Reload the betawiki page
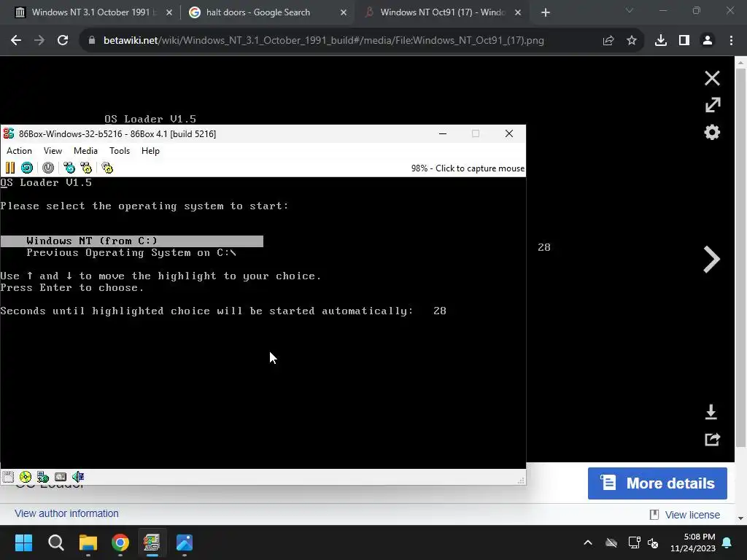747x560 pixels. [63, 41]
